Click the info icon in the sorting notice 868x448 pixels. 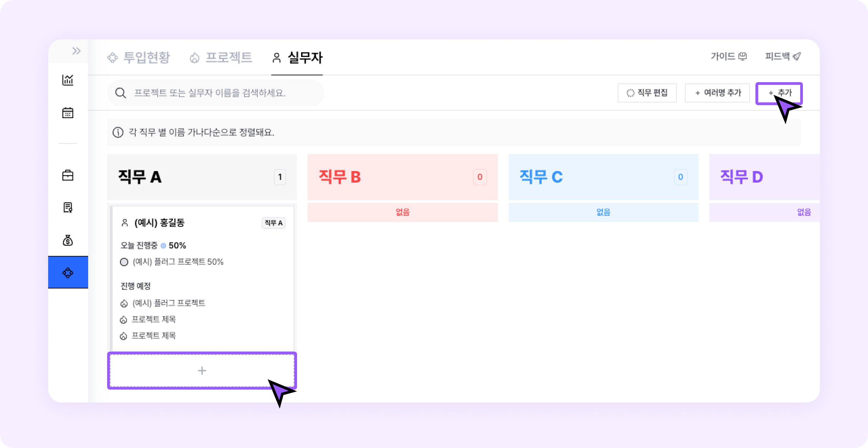click(x=118, y=132)
